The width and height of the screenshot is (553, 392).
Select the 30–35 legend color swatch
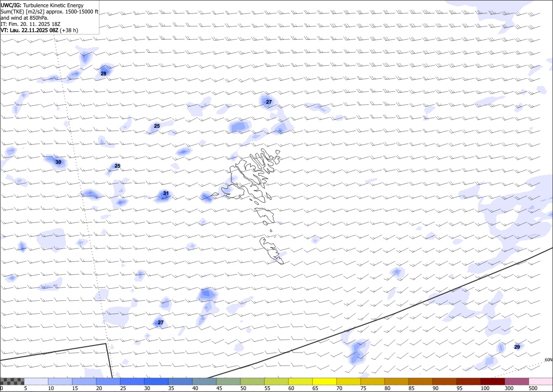(x=156, y=381)
